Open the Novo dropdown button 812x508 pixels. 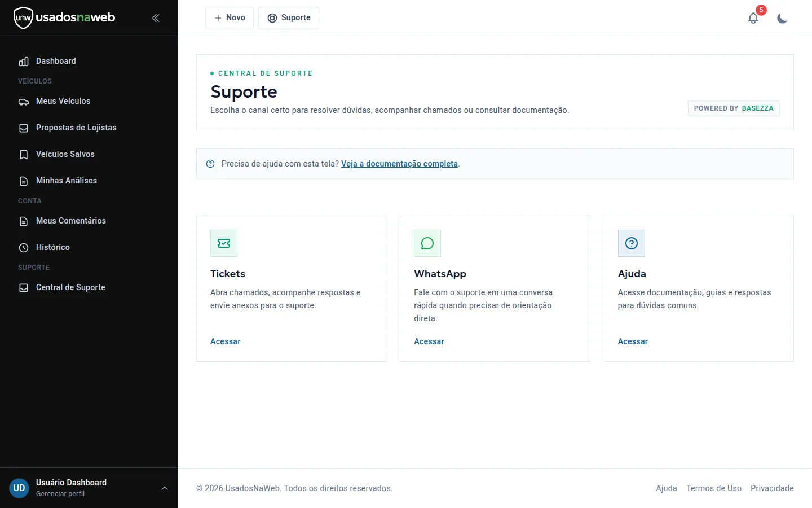pos(230,18)
